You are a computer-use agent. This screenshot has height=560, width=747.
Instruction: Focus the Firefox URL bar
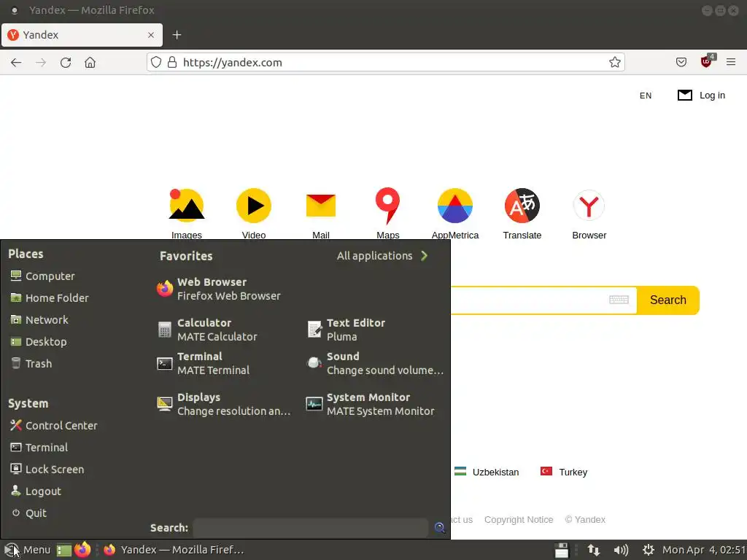[x=386, y=63]
